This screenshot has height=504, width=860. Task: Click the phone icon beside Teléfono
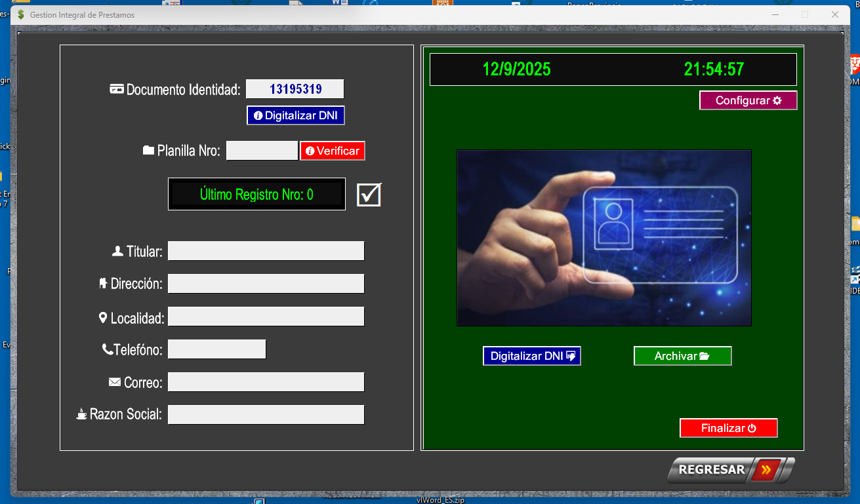point(108,350)
